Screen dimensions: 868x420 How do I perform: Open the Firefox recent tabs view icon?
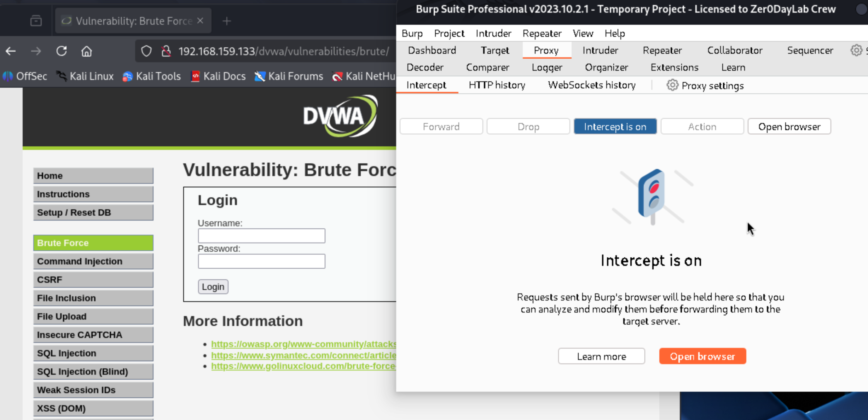[x=36, y=21]
